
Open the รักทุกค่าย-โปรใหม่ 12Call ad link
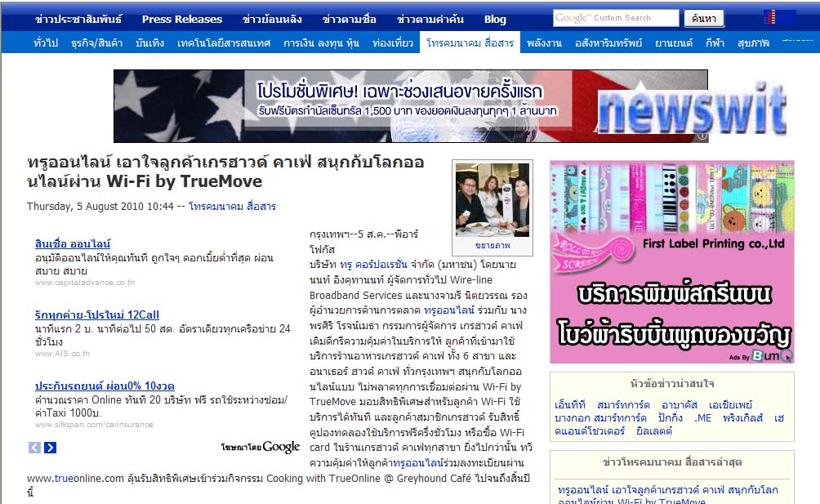[x=96, y=314]
